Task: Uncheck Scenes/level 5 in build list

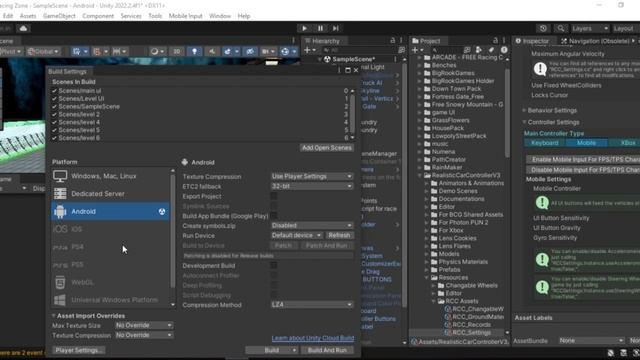Action: [x=54, y=130]
